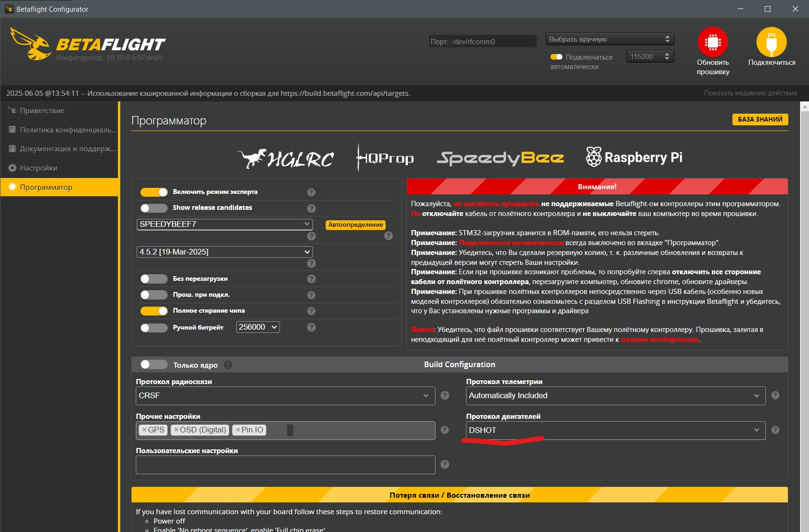Open the DSHOT motor protocol dropdown
This screenshot has height=532, width=809.
pos(615,430)
